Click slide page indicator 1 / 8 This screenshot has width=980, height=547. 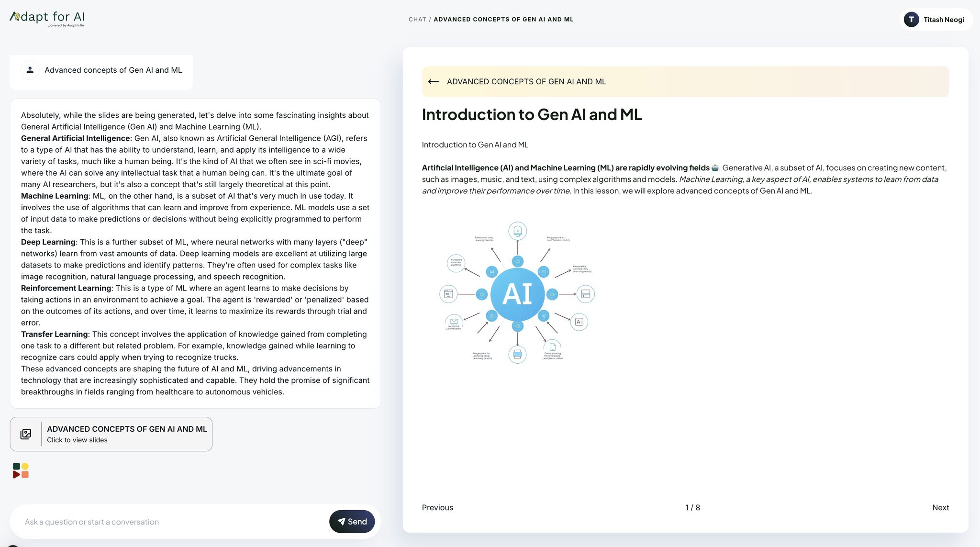point(692,508)
